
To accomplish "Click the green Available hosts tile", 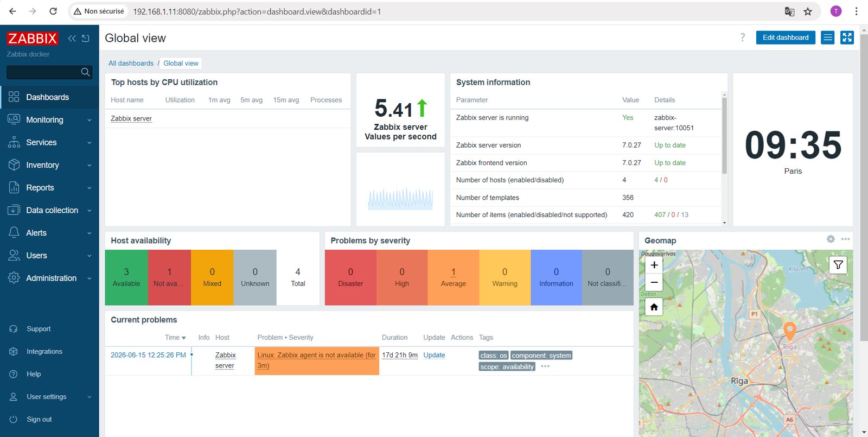I will [x=126, y=277].
